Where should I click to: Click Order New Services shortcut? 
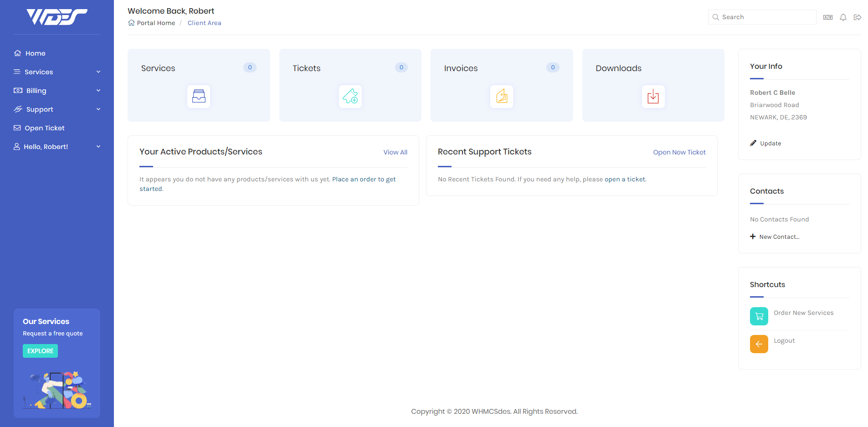pyautogui.click(x=804, y=313)
